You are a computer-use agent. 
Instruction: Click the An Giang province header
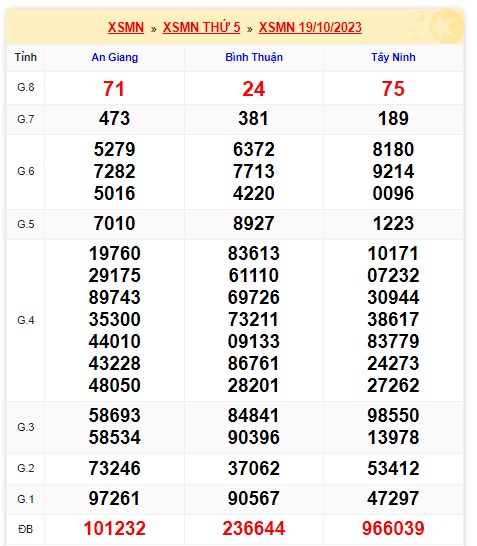click(115, 57)
